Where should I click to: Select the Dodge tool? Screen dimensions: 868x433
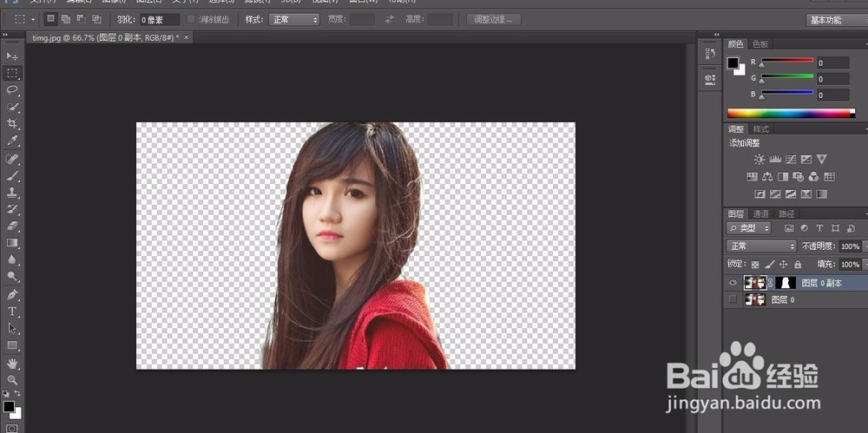12,276
